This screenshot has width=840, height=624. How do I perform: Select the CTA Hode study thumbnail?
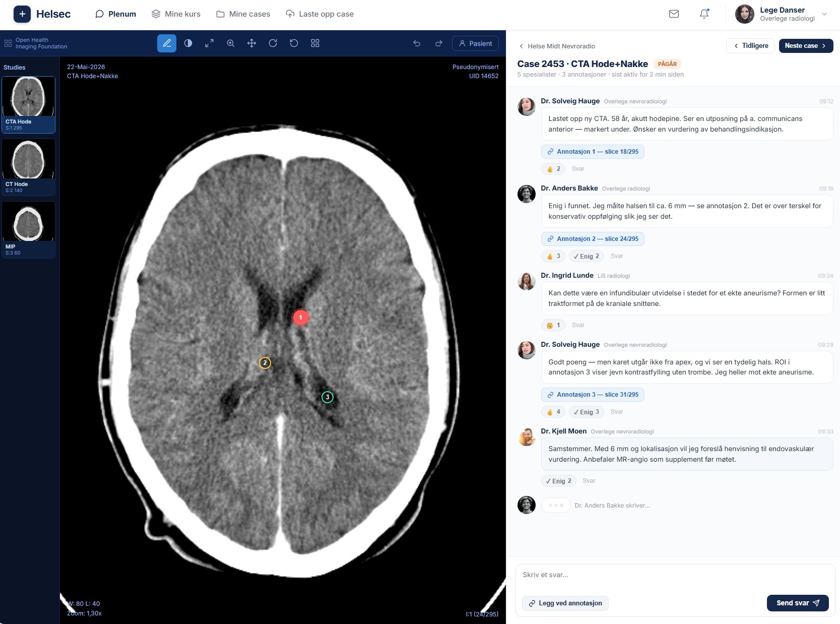coord(28,105)
